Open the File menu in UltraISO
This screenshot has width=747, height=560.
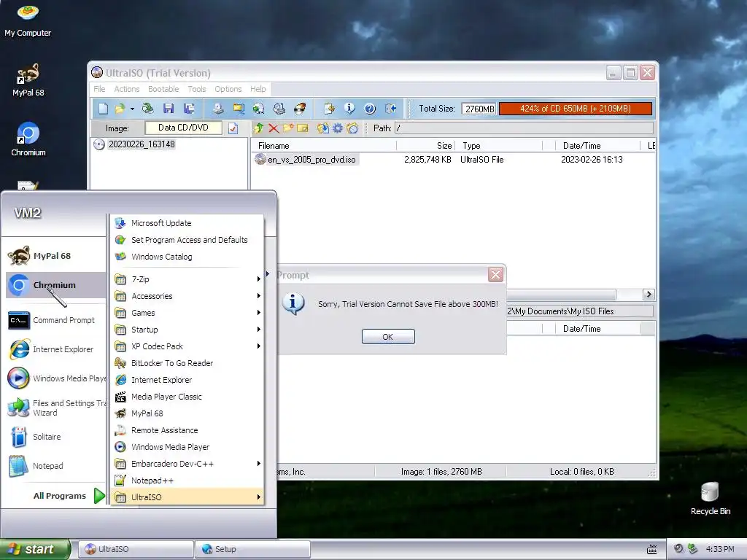tap(99, 89)
